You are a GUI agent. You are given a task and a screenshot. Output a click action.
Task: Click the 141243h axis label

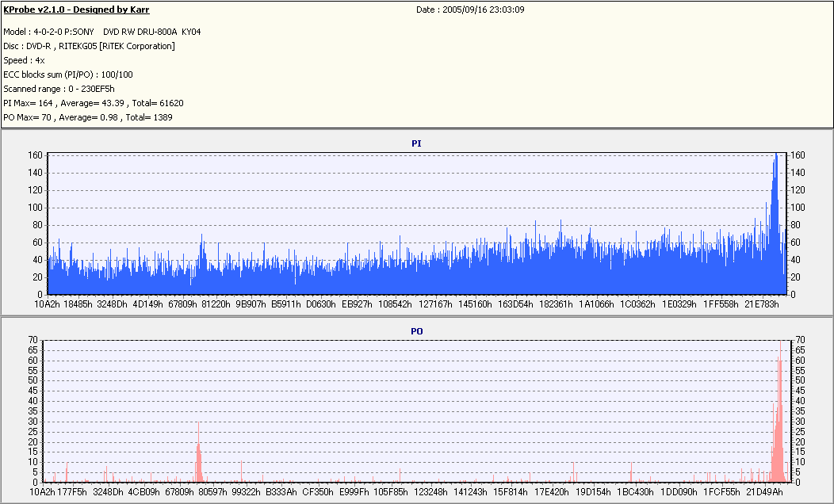(x=470, y=492)
